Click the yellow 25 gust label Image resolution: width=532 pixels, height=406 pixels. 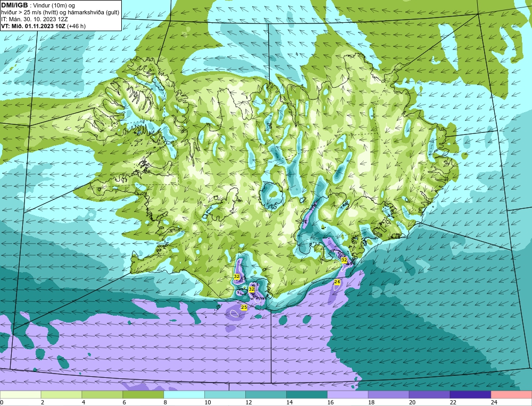[244, 307]
